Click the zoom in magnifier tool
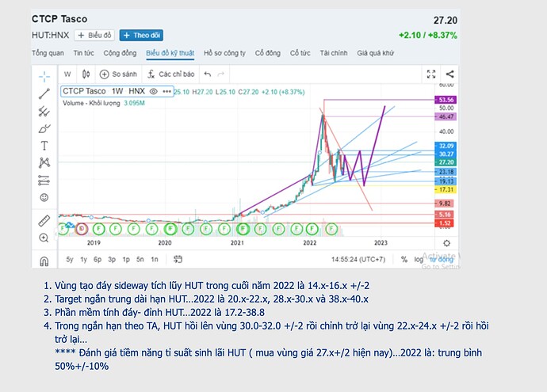Viewport: 547px width, 392px height. [44, 238]
